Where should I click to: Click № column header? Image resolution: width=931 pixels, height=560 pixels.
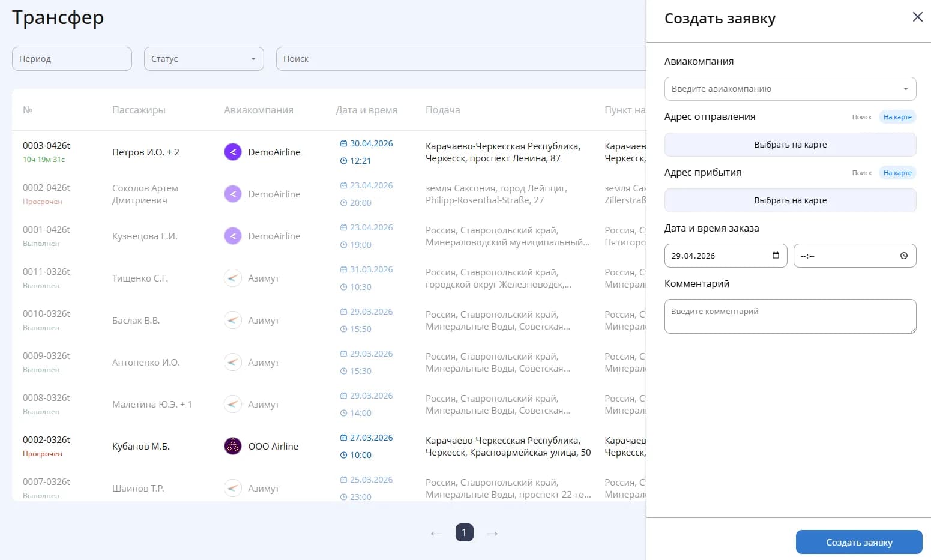[28, 110]
